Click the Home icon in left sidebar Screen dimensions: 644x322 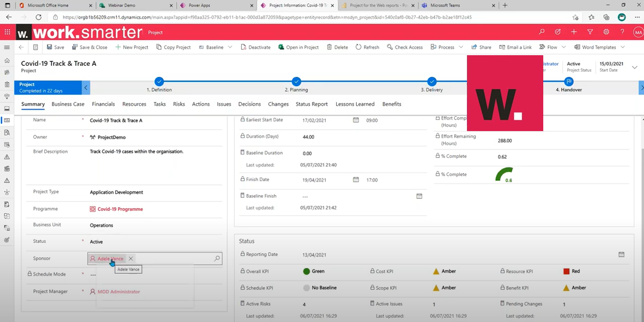pyautogui.click(x=7, y=61)
